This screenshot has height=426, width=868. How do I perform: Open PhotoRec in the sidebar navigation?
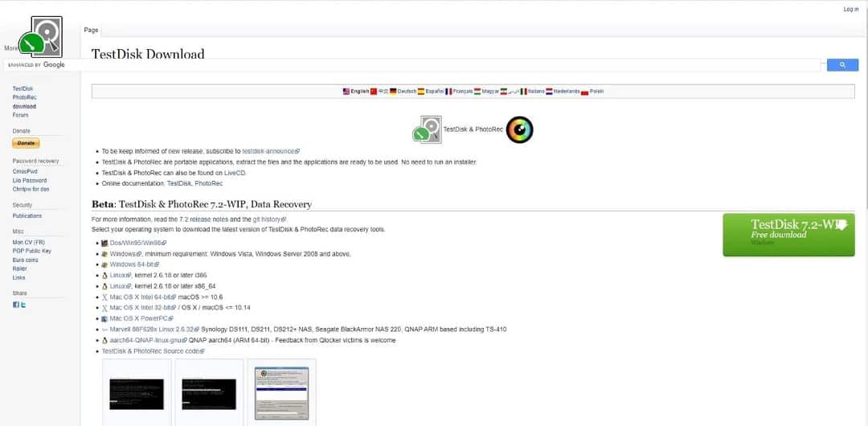[25, 97]
